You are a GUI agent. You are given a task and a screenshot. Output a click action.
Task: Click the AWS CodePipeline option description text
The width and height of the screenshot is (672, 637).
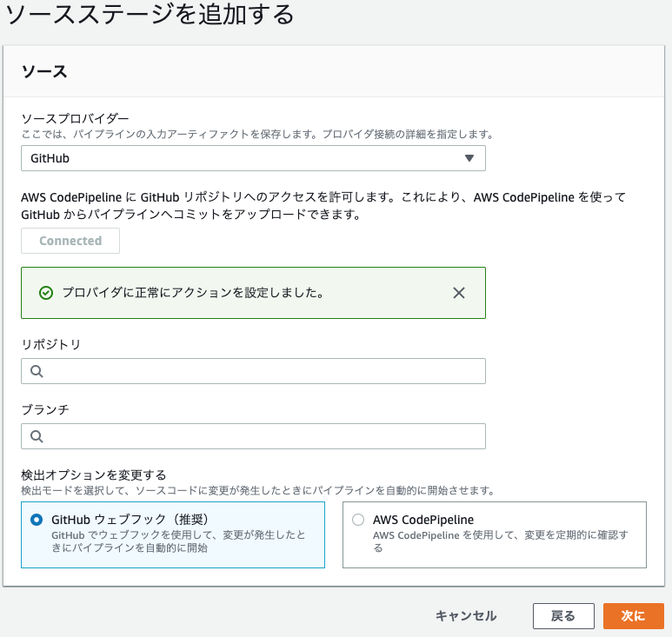coord(501,541)
